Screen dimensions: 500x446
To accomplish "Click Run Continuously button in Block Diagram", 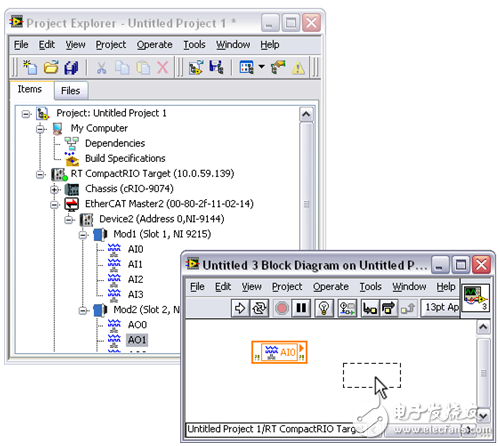I will [259, 308].
